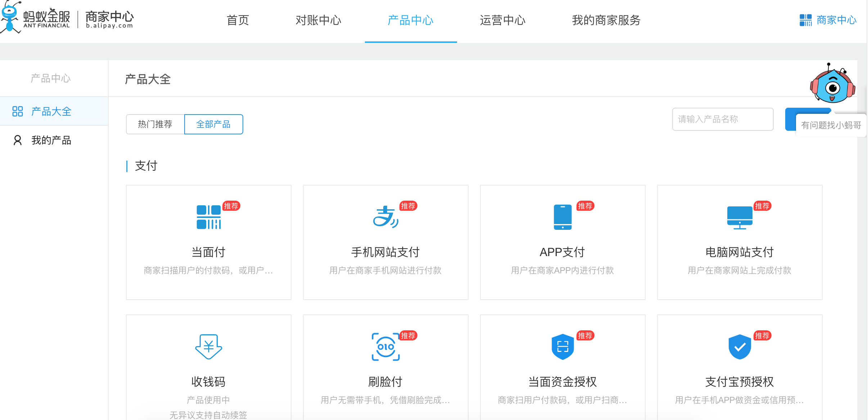The height and width of the screenshot is (420, 868).
Task: Click 产品使用中 status under 收钱码
Action: [209, 400]
